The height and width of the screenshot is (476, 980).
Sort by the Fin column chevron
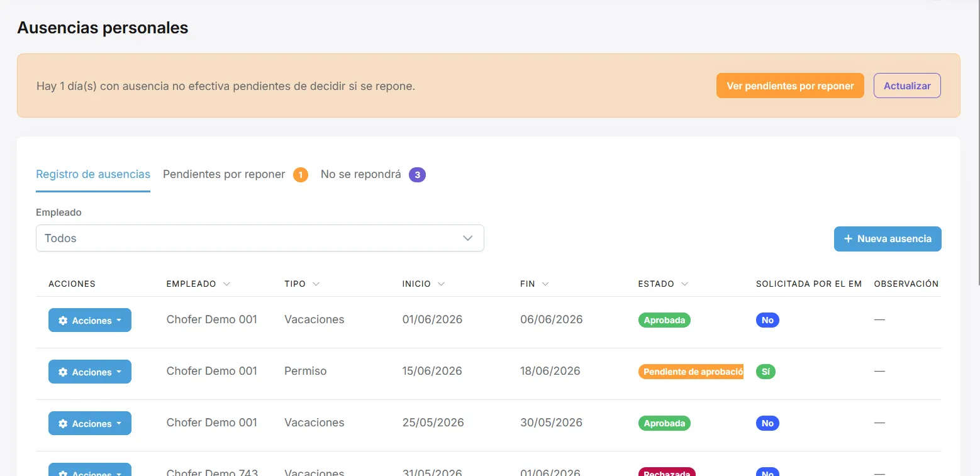click(545, 284)
